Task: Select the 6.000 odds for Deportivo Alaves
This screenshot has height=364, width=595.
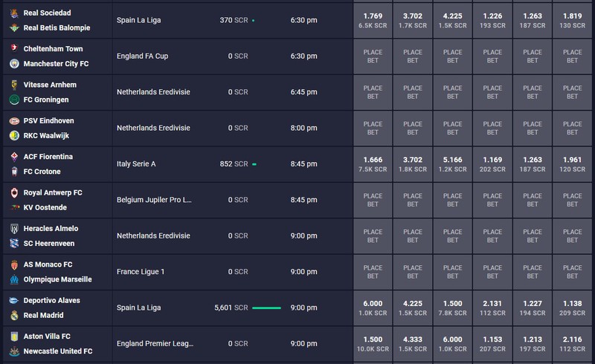Action: (373, 308)
